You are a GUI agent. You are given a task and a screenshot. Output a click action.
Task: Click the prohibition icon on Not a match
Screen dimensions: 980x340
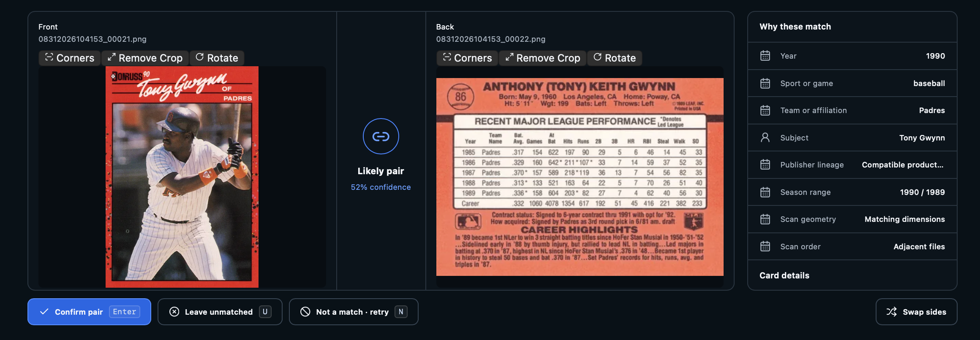[305, 312]
